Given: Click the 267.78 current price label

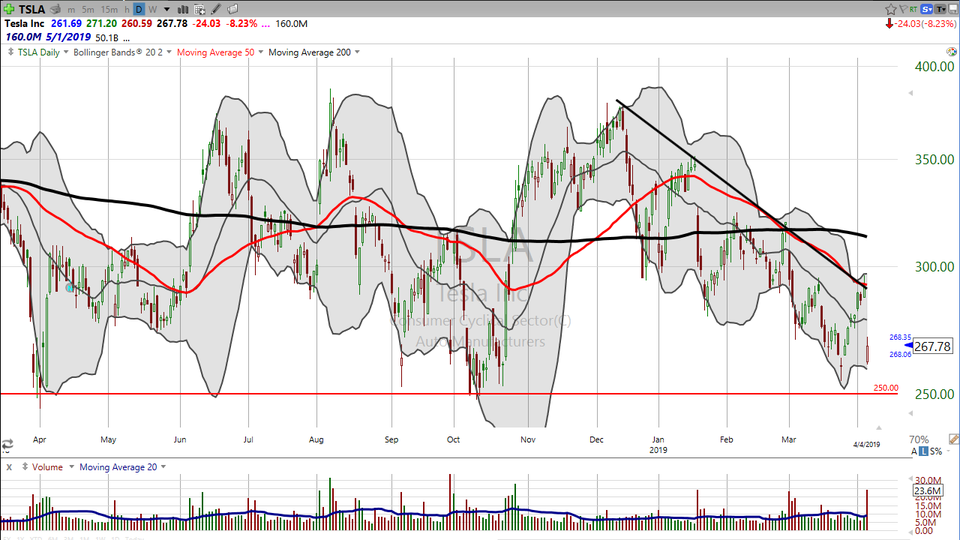Looking at the screenshot, I should tap(932, 347).
